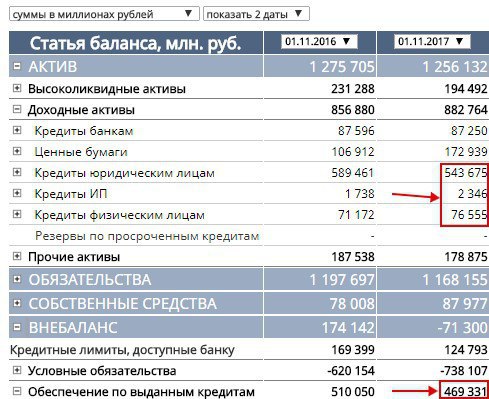Click the Кредиты юридическим лицам label
Image resolution: width=489 pixels, height=399 pixels.
pyautogui.click(x=125, y=173)
